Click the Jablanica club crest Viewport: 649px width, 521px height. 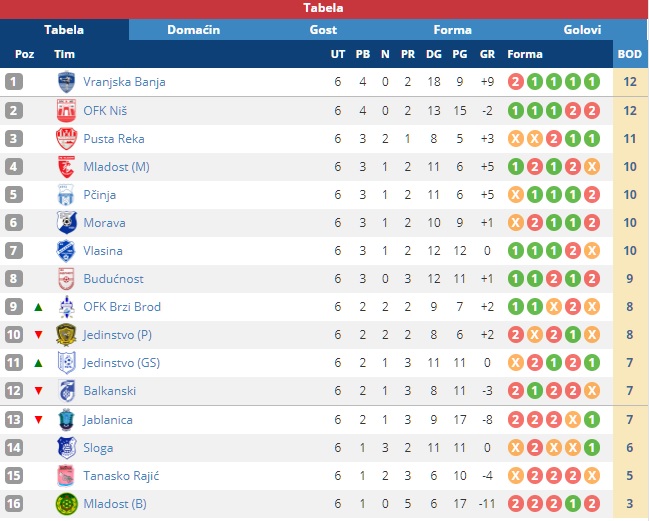click(66, 420)
